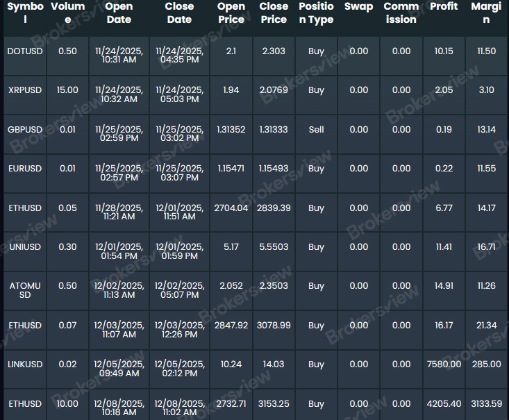
Task: Click commission 0.00 in UNIUSD row
Action: (401, 247)
